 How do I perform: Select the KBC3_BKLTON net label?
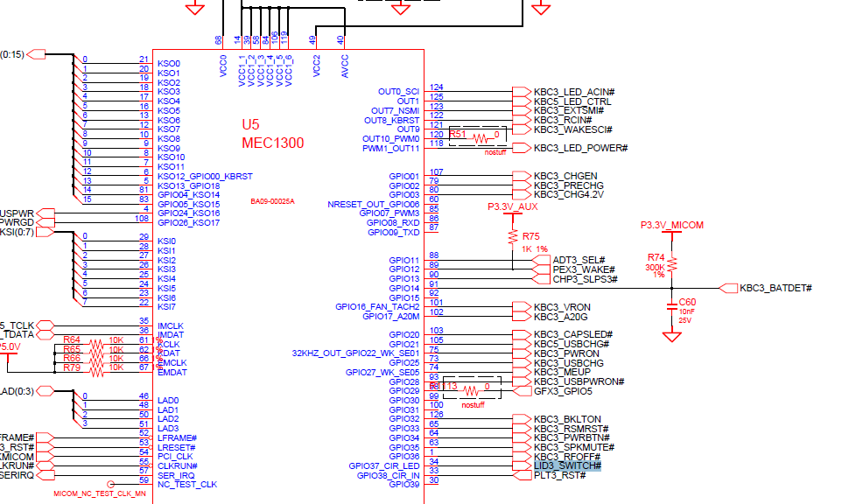tap(567, 419)
